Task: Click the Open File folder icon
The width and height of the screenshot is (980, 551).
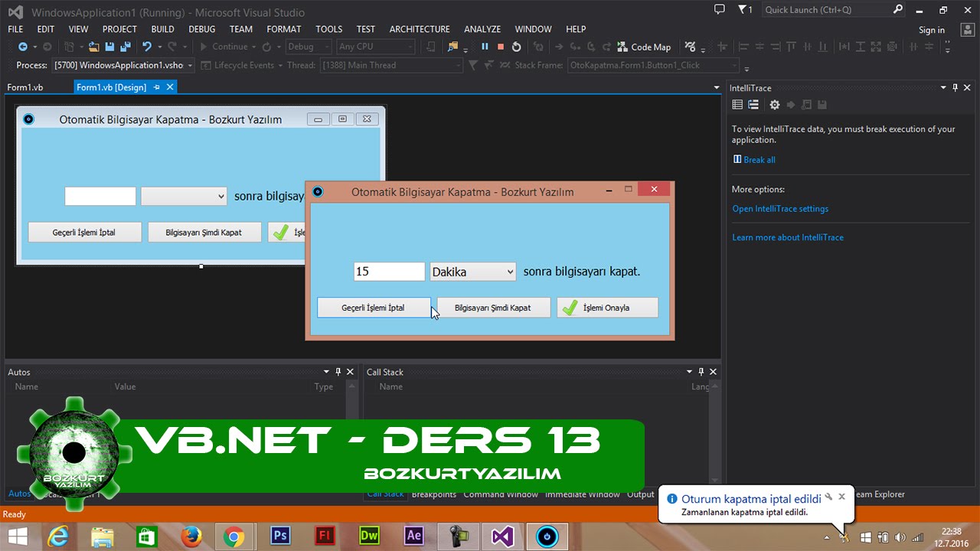Action: point(93,47)
